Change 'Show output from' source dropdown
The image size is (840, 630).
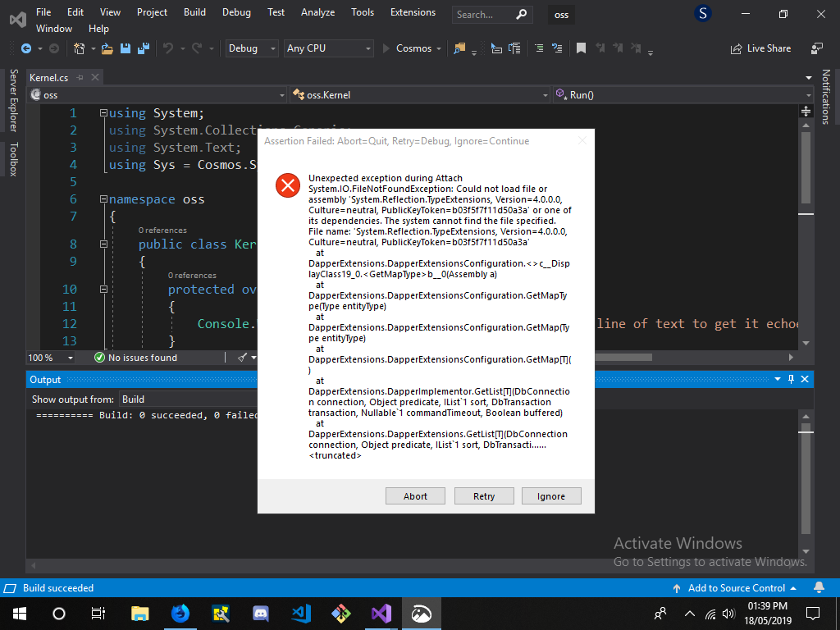point(164,399)
